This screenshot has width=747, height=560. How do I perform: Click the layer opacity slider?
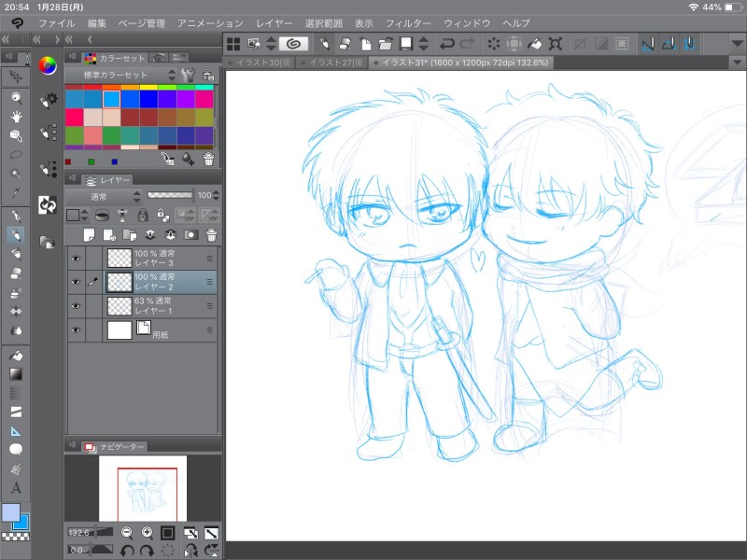[170, 195]
